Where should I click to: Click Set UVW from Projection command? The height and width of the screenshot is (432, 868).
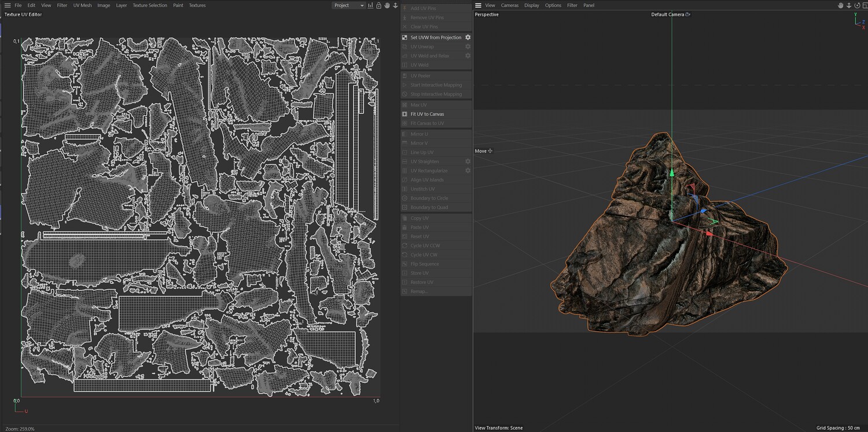pos(436,37)
